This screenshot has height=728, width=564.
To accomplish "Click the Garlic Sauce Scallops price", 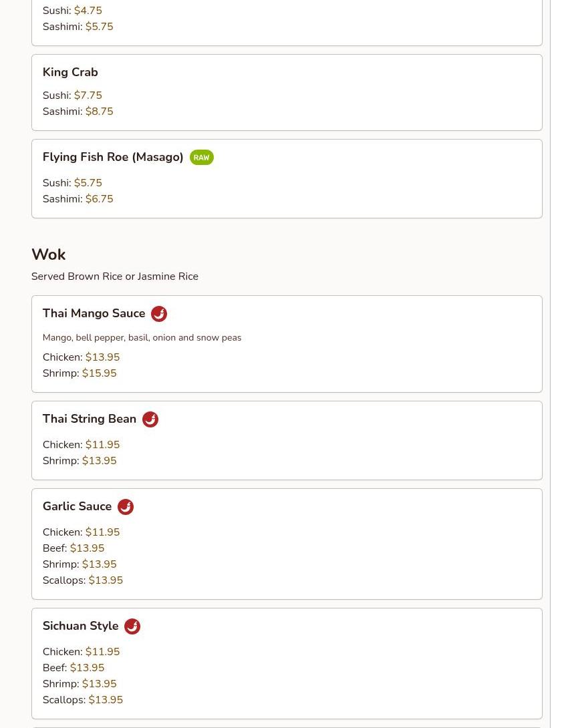I will (106, 580).
